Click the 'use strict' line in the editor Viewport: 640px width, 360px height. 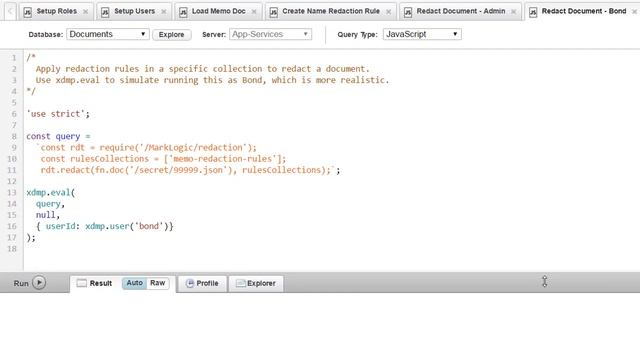[x=58, y=114]
